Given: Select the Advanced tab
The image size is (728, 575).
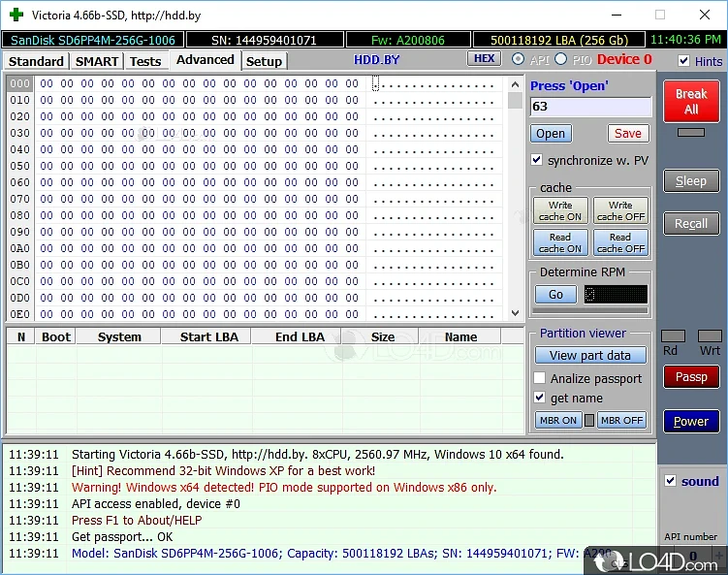Looking at the screenshot, I should coord(206,60).
